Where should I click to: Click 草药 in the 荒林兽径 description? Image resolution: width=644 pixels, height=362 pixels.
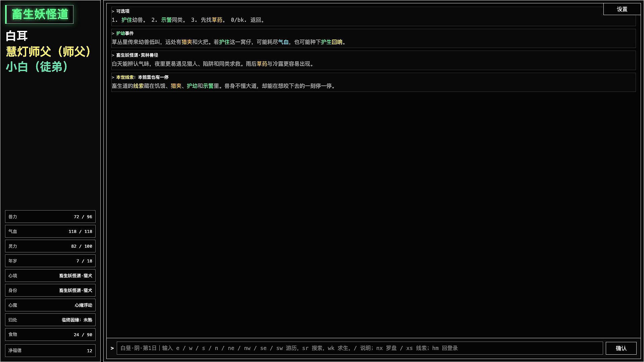[262, 64]
